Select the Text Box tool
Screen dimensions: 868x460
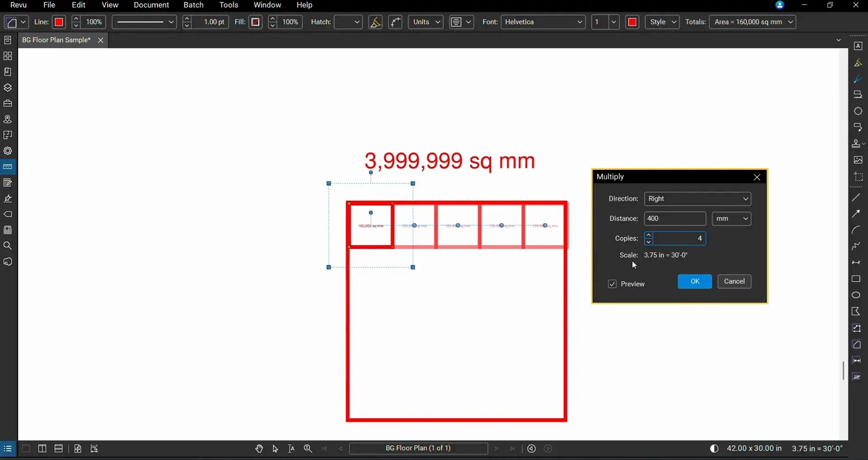[x=858, y=46]
